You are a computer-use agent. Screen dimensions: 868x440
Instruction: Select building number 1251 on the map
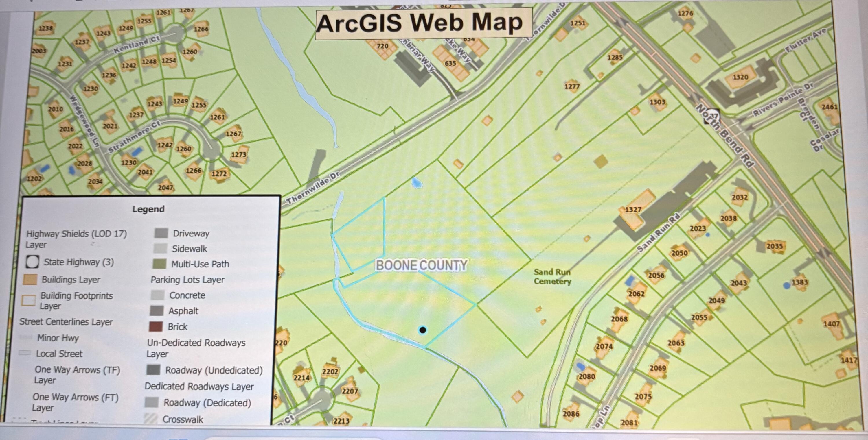pos(578,23)
